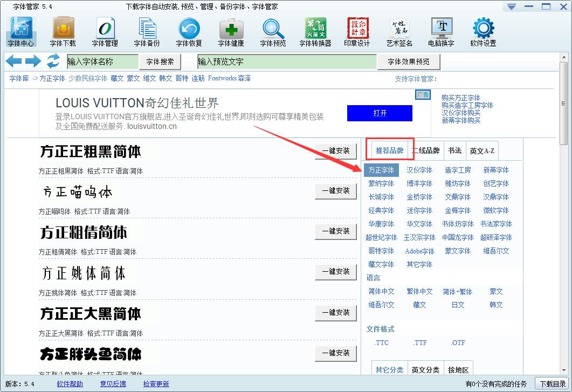Click 一键安装 for 方正喵呜体
The image size is (572, 392).
[x=336, y=191]
